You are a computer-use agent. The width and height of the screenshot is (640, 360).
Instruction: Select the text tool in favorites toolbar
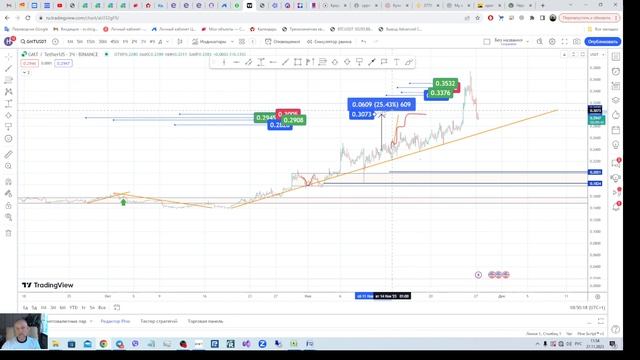396,62
